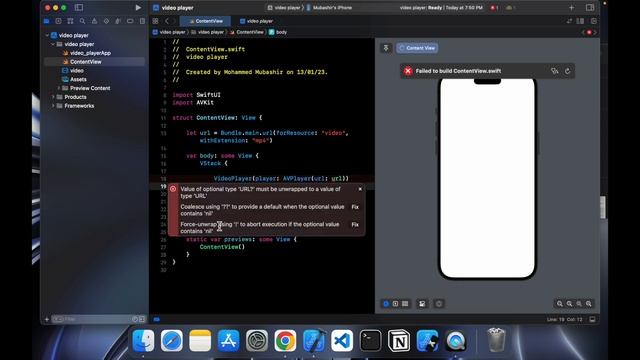The image size is (640, 360).
Task: Pin the preview with pin icon
Action: coord(386,48)
